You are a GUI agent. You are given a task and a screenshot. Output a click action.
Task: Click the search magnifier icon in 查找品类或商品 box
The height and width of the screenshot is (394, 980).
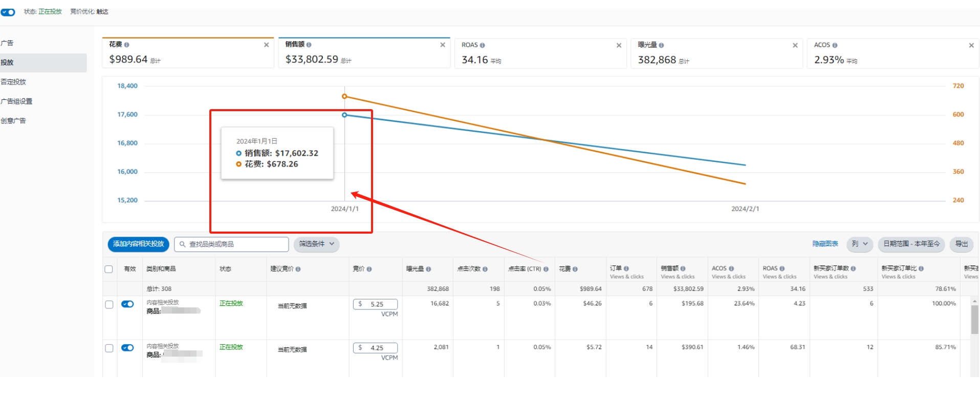(x=182, y=244)
